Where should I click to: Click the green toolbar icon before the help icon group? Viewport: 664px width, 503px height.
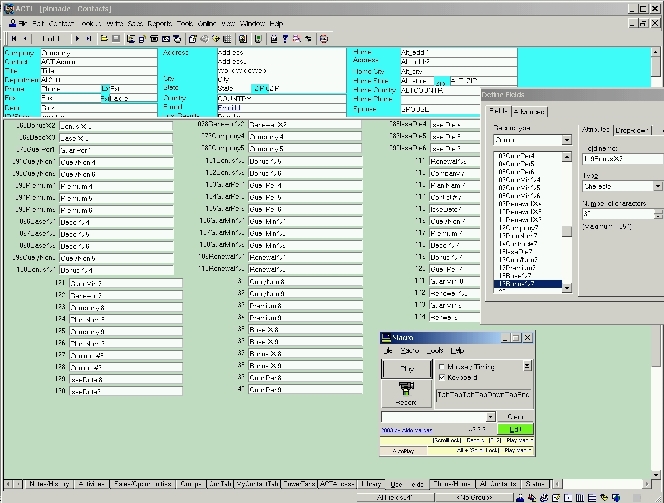pos(258,39)
